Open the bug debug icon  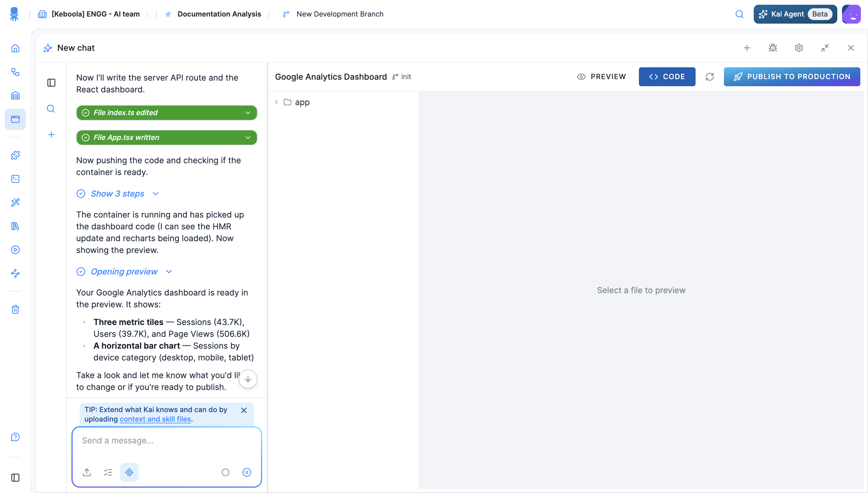773,48
